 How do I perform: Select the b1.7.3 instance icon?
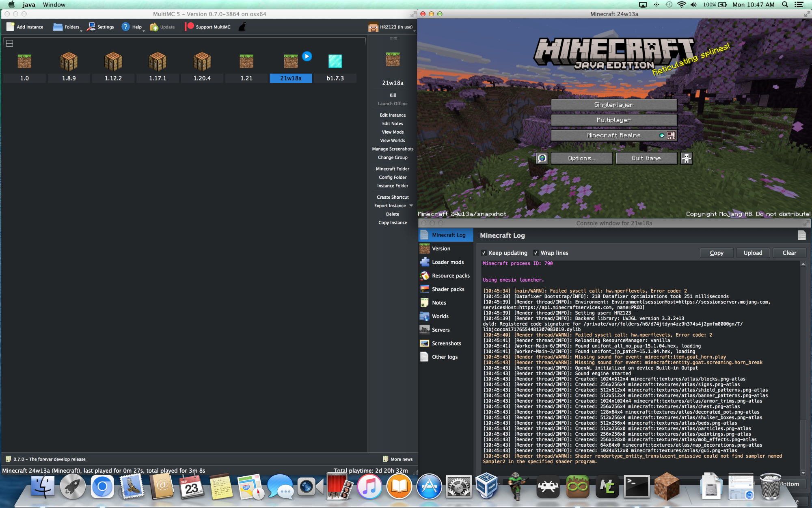[x=335, y=61]
